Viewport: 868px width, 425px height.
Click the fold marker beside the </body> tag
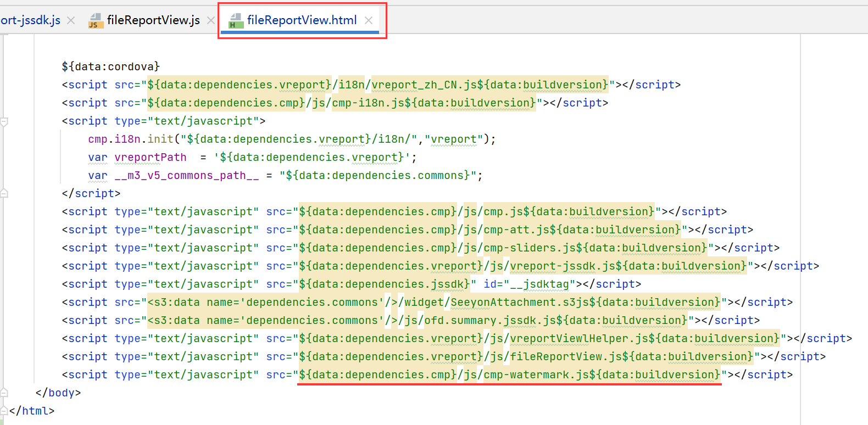(4, 393)
